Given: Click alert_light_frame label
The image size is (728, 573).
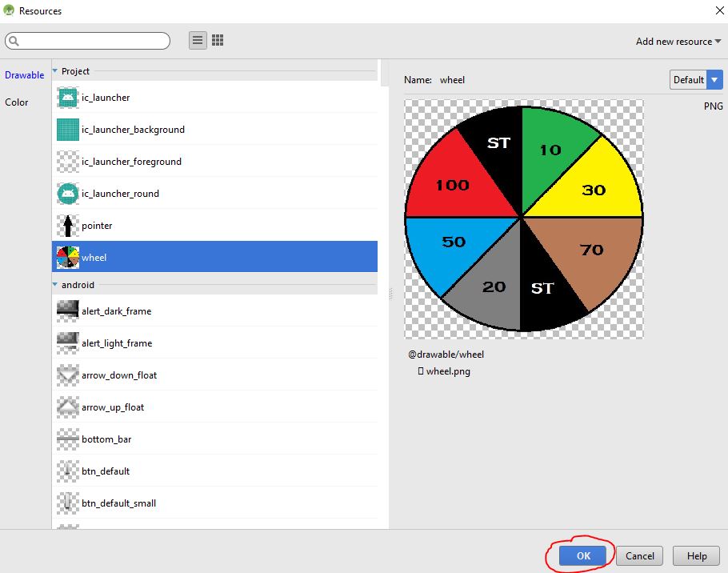Looking at the screenshot, I should [x=117, y=343].
